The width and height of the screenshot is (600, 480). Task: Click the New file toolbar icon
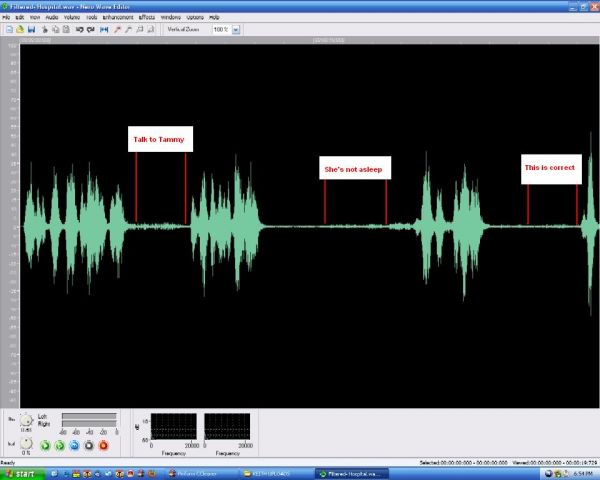(x=8, y=29)
